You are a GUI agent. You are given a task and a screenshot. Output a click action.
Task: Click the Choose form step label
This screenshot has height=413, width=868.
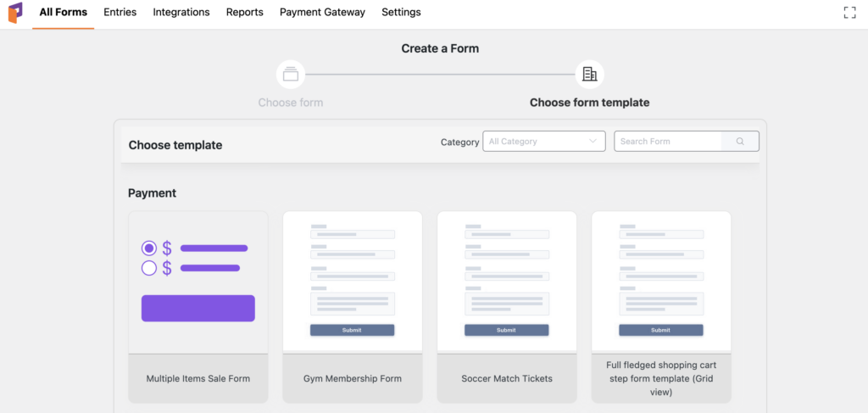point(291,103)
